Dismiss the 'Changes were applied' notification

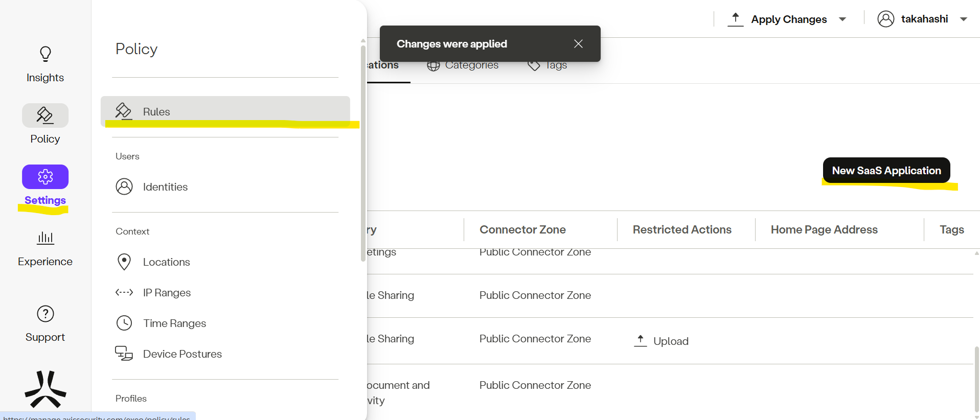[x=578, y=44]
